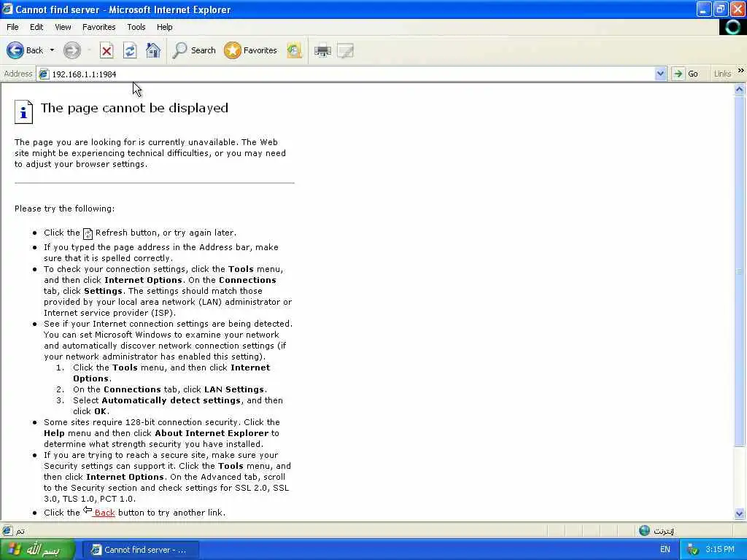Go to the Home page icon
The height and width of the screenshot is (560, 747).
(153, 50)
